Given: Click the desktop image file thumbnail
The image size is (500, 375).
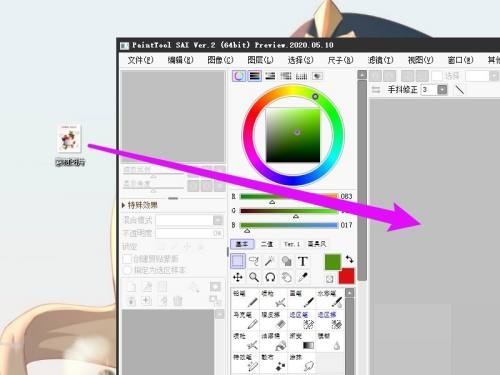Looking at the screenshot, I should pos(69,139).
